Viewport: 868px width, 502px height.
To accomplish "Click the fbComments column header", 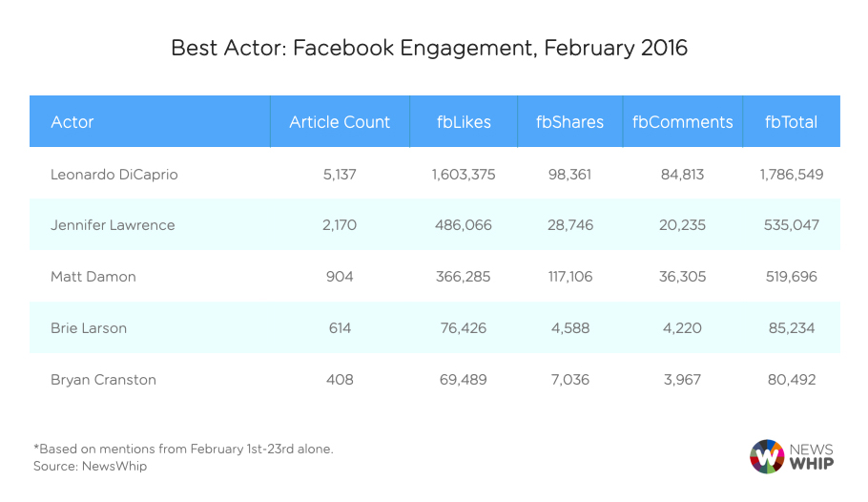I will click(x=683, y=122).
